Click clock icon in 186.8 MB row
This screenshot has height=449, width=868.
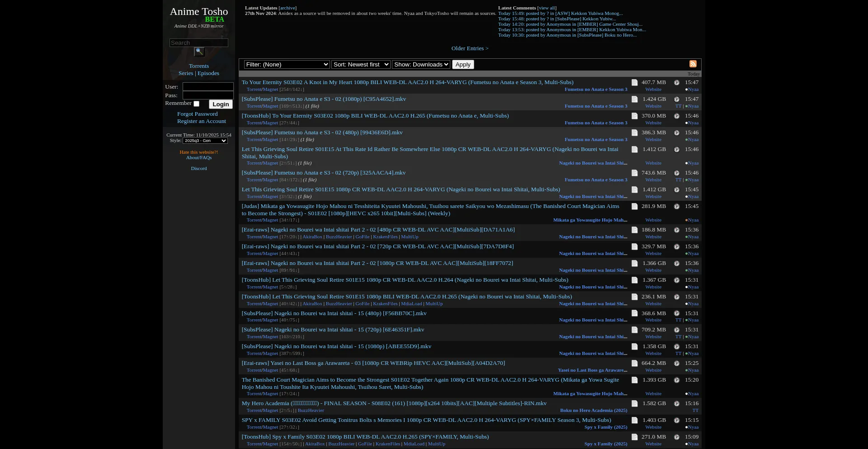pyautogui.click(x=677, y=230)
